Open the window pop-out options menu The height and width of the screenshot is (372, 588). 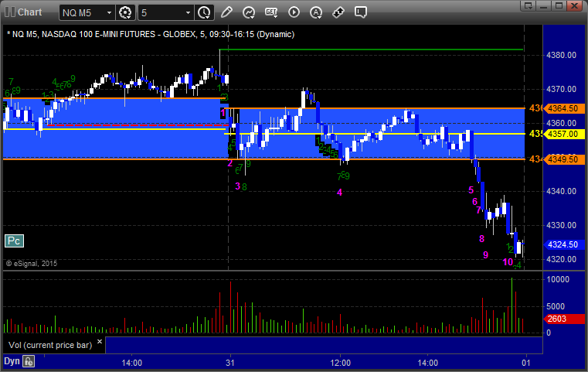point(529,5)
